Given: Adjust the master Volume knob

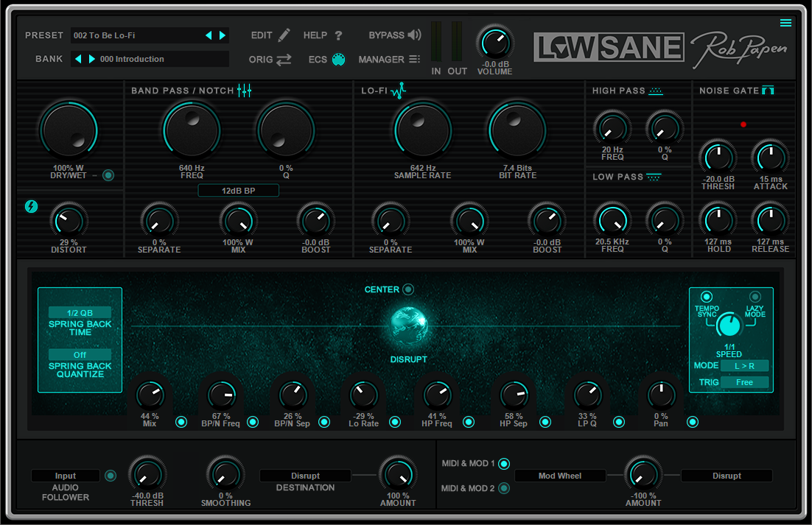Looking at the screenshot, I should click(x=494, y=42).
